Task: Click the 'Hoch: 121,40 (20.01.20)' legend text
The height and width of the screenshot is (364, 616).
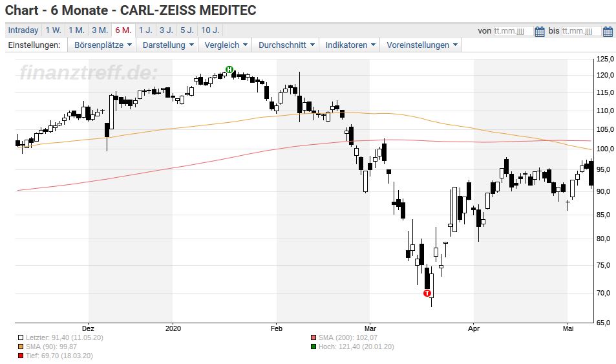Action: [x=356, y=347]
